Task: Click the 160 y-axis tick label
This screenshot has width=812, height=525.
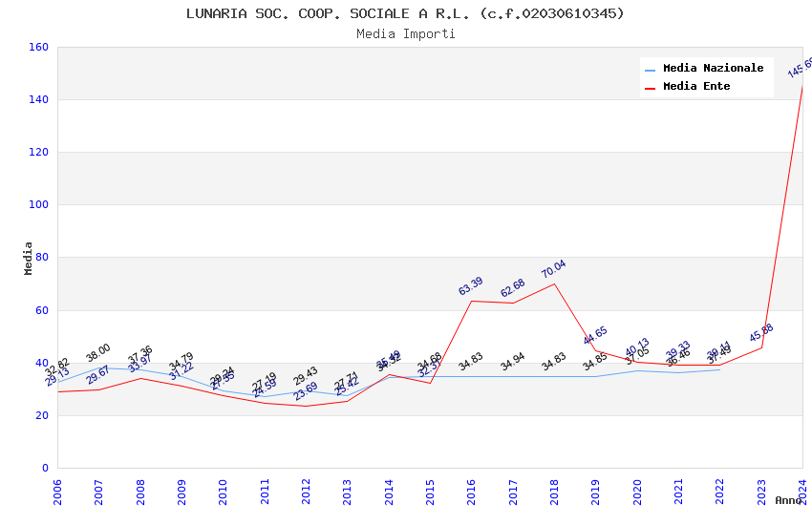Action: point(38,47)
